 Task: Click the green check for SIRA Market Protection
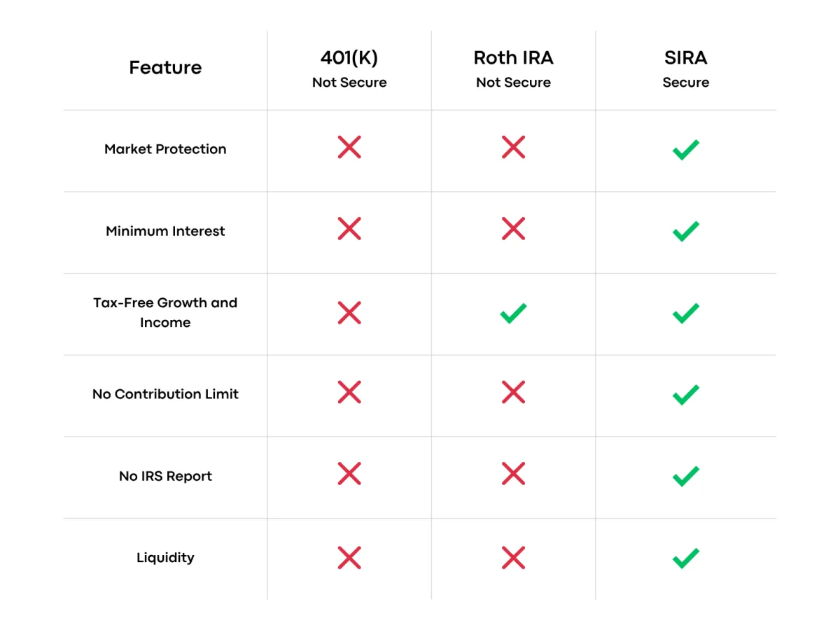click(x=685, y=150)
